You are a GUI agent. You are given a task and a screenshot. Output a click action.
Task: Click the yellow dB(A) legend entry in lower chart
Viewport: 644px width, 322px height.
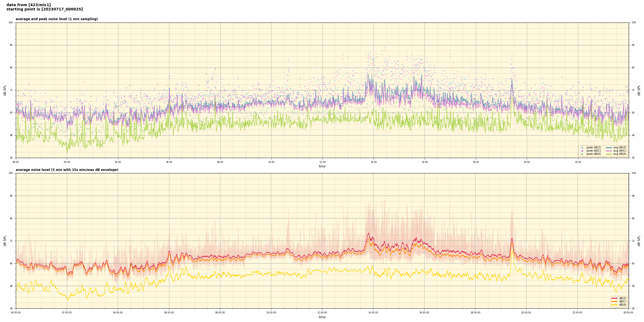[x=614, y=305]
